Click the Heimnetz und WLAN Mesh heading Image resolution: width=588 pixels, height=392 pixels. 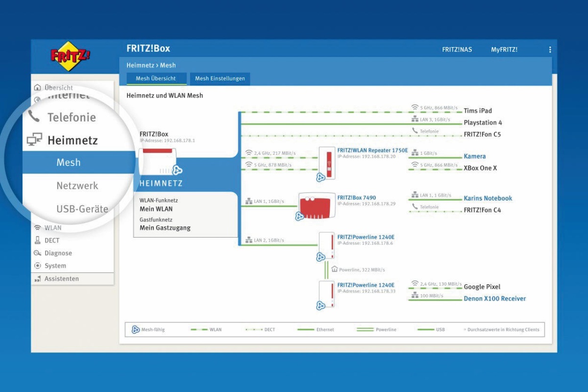tap(165, 96)
